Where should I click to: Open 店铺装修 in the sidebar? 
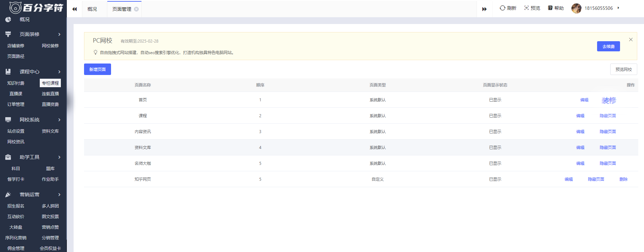[x=16, y=46]
